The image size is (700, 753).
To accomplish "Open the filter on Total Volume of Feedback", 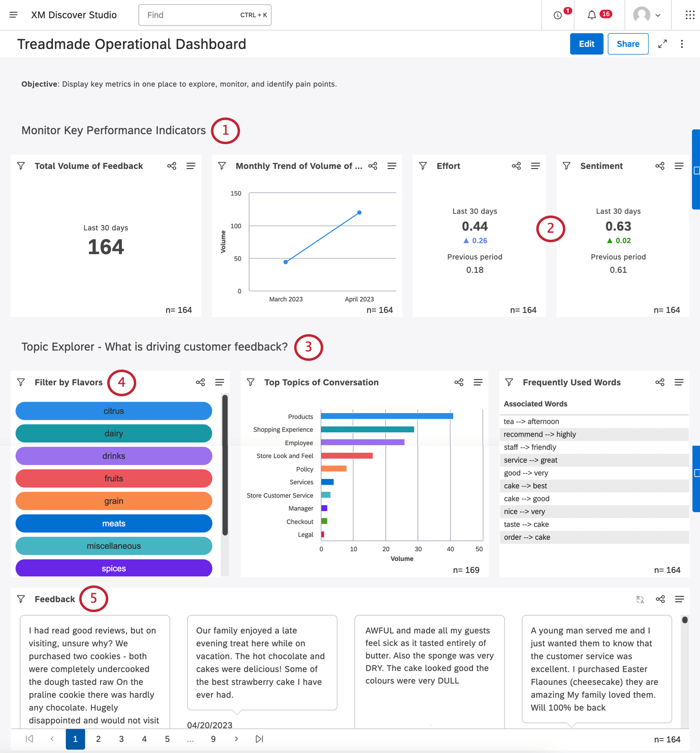I will click(x=21, y=166).
